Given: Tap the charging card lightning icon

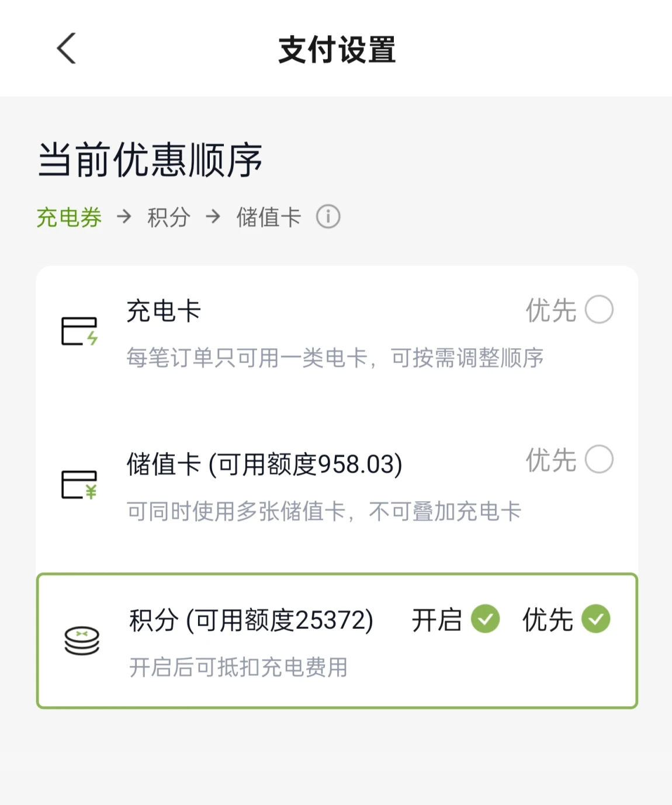Looking at the screenshot, I should click(79, 331).
